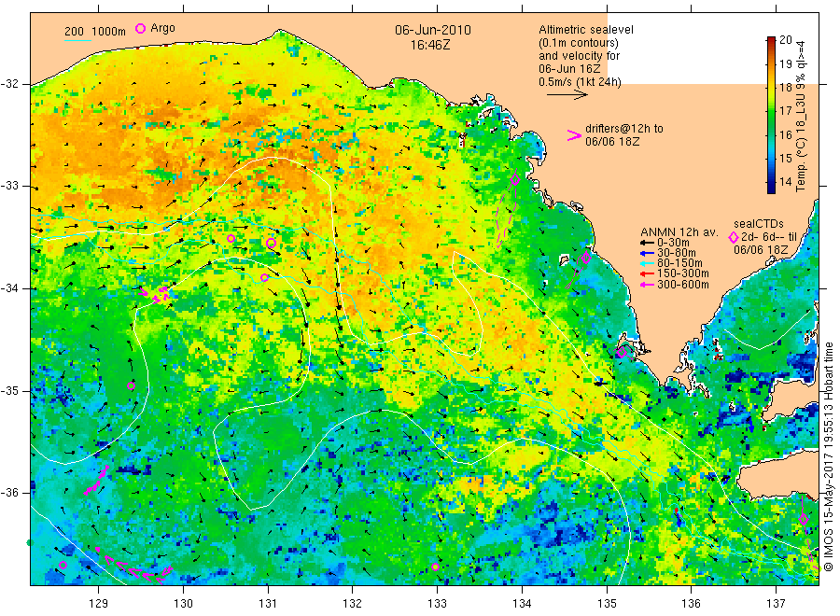The width and height of the screenshot is (840, 616).
Task: Click the 300-600m depth label
Action: (683, 285)
